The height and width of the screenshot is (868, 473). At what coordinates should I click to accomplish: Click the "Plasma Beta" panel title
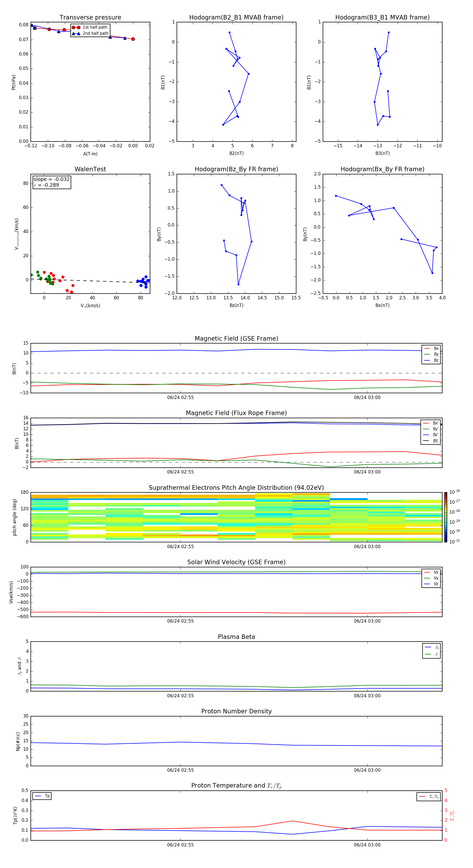tap(236, 637)
